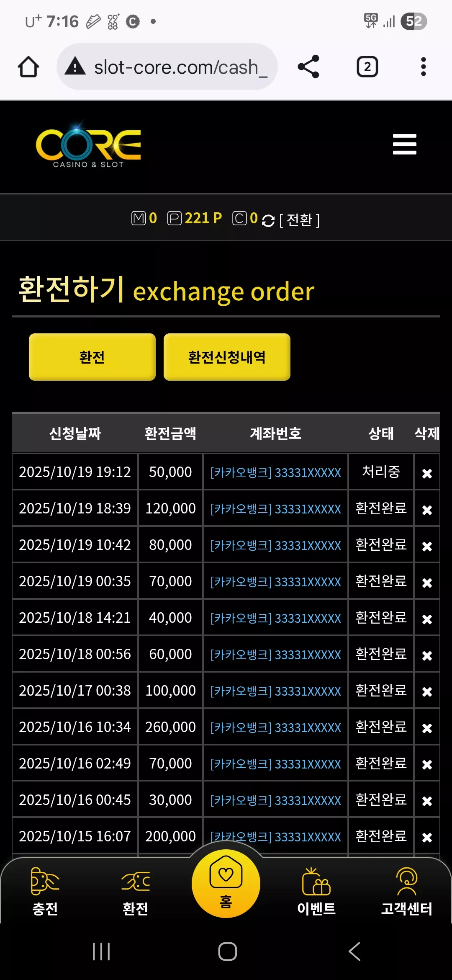Image resolution: width=452 pixels, height=980 pixels.
Task: Open 환전신청내역 history tab
Action: (x=227, y=357)
